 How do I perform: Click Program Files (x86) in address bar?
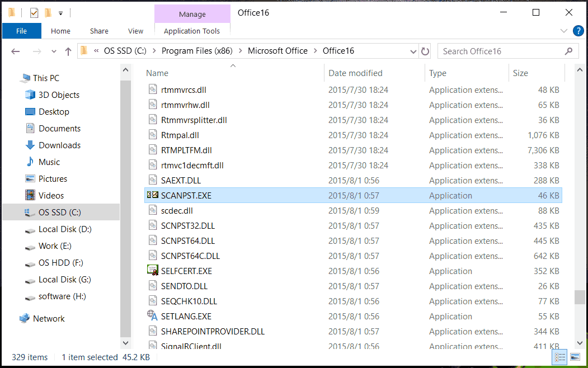click(197, 51)
